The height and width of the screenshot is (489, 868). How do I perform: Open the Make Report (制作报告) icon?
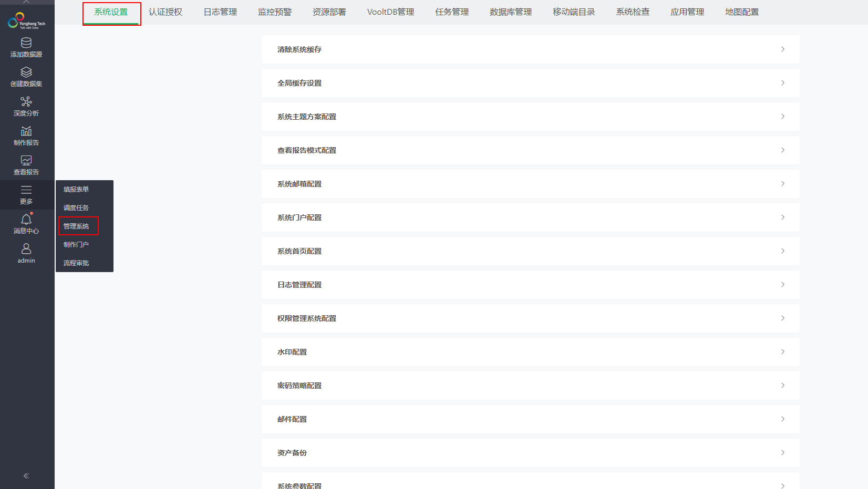26,131
